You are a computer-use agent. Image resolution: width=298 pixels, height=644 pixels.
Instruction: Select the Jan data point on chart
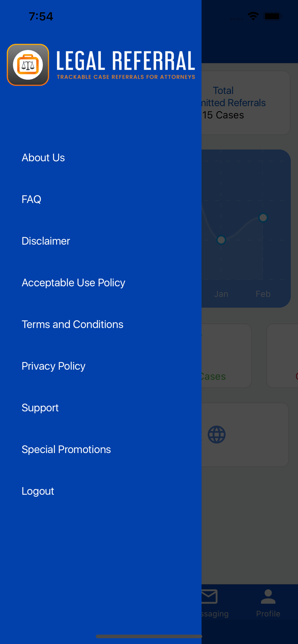pyautogui.click(x=221, y=240)
